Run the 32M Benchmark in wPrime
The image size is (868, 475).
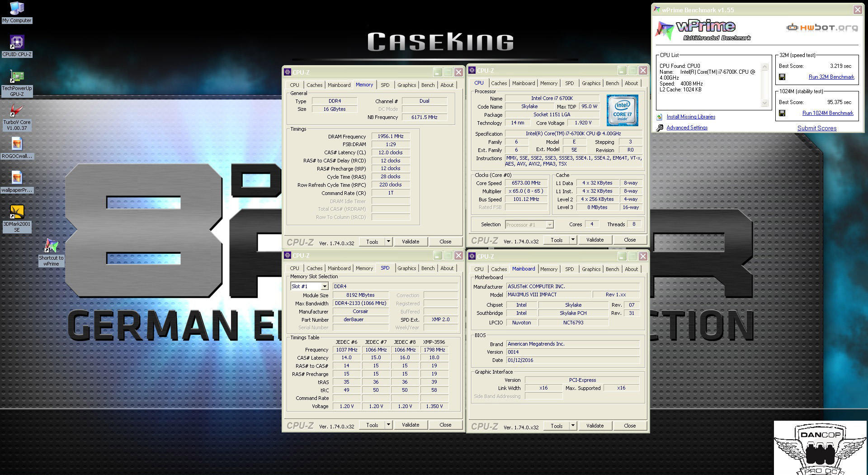click(831, 77)
